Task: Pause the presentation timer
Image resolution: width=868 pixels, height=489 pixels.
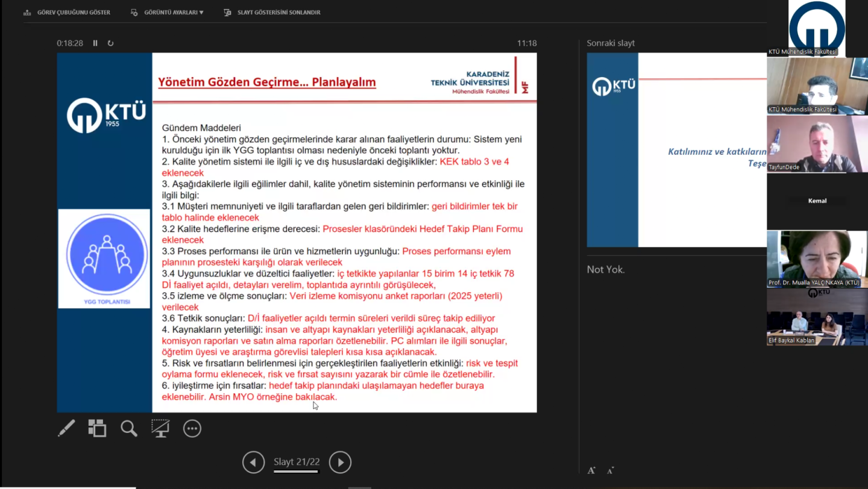Action: click(95, 43)
